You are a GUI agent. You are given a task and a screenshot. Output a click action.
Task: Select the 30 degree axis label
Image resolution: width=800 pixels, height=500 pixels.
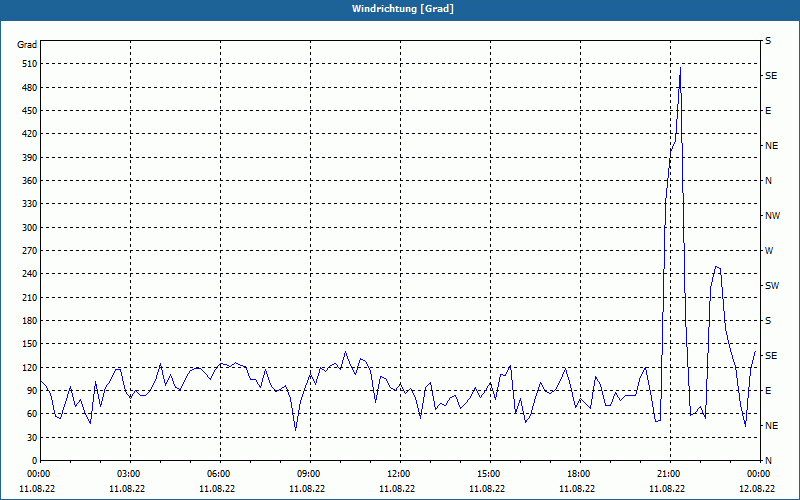(x=32, y=437)
